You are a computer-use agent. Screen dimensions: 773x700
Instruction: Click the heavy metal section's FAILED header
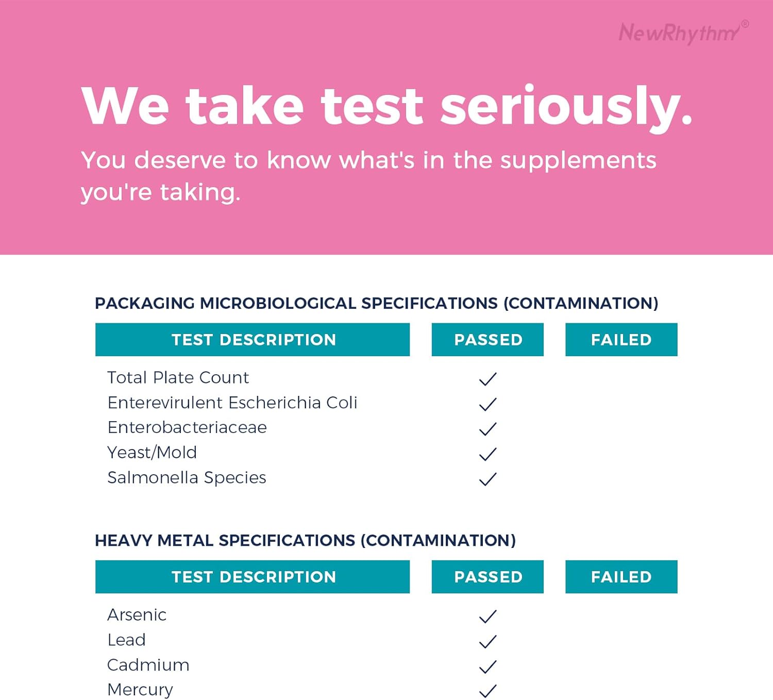[x=621, y=577]
